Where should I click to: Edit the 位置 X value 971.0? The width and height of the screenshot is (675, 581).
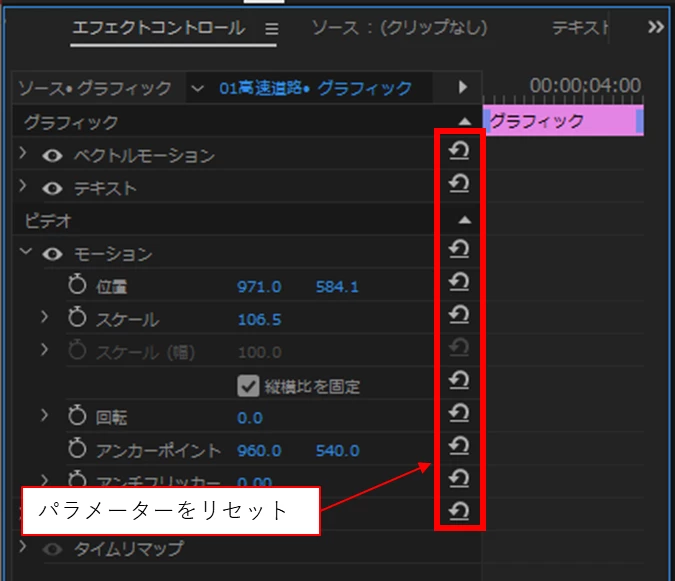click(x=259, y=287)
